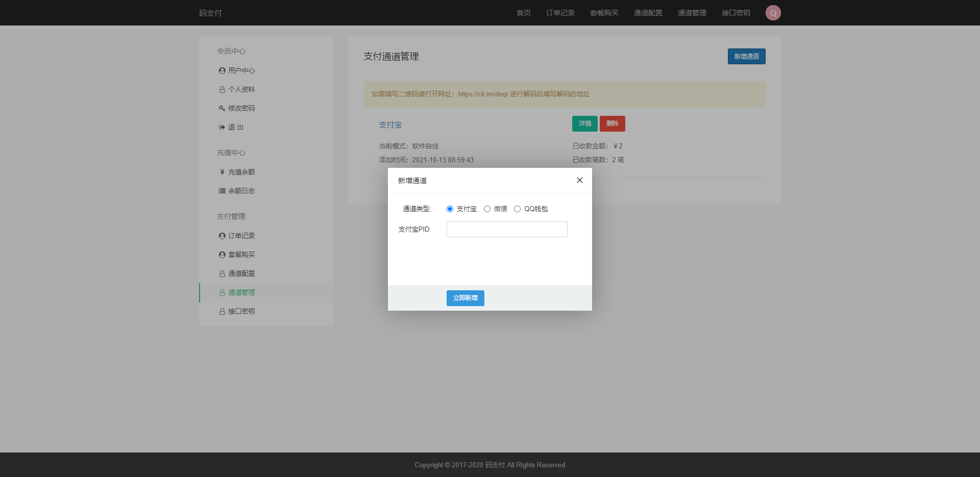Select the QQ钱包 channel type radio
This screenshot has height=477, width=980.
pos(517,209)
